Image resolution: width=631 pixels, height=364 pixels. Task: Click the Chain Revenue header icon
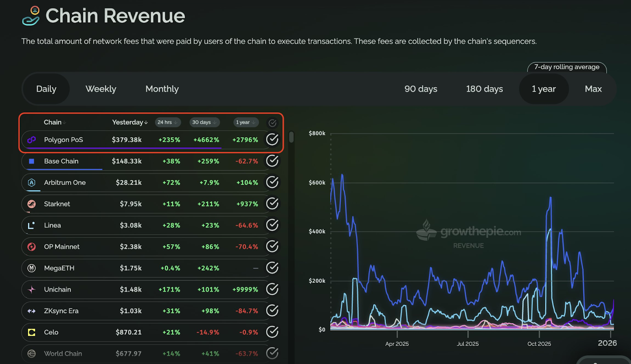point(31,16)
